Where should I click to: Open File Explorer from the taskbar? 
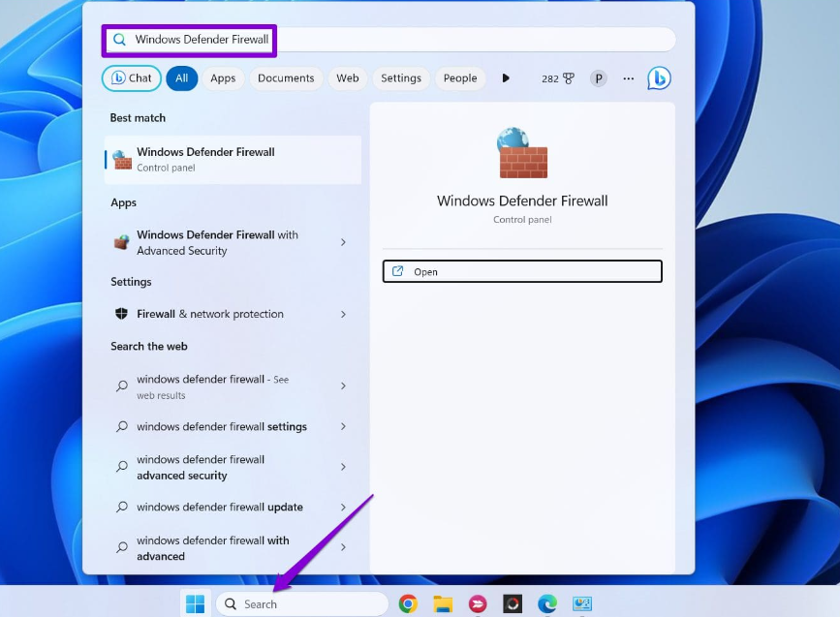click(443, 603)
